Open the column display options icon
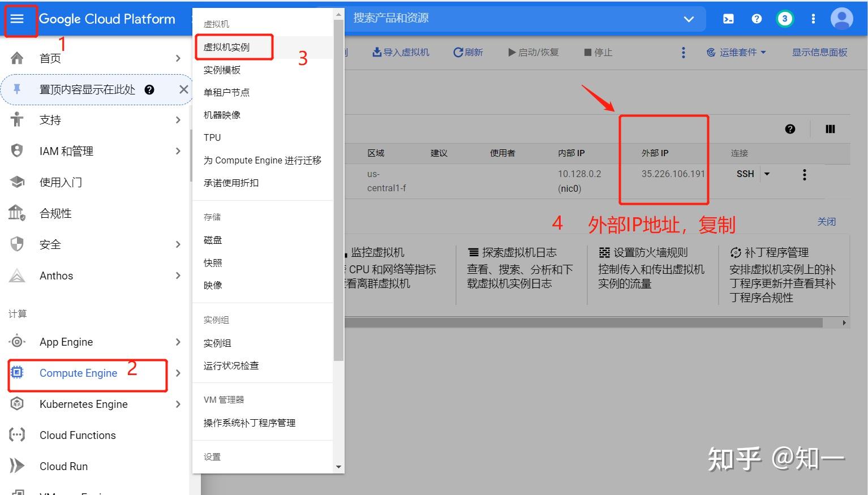Viewport: 868px width, 495px height. (x=830, y=129)
